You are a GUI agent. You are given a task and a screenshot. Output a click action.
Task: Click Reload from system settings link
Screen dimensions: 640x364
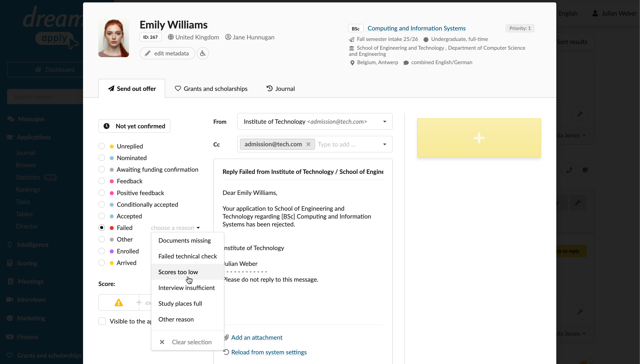click(x=269, y=352)
